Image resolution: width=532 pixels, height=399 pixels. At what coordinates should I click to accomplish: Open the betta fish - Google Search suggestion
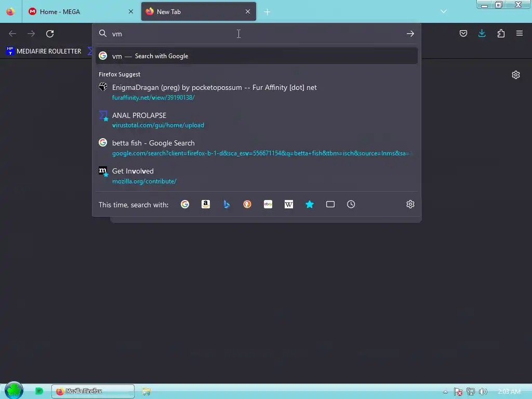coord(257,148)
